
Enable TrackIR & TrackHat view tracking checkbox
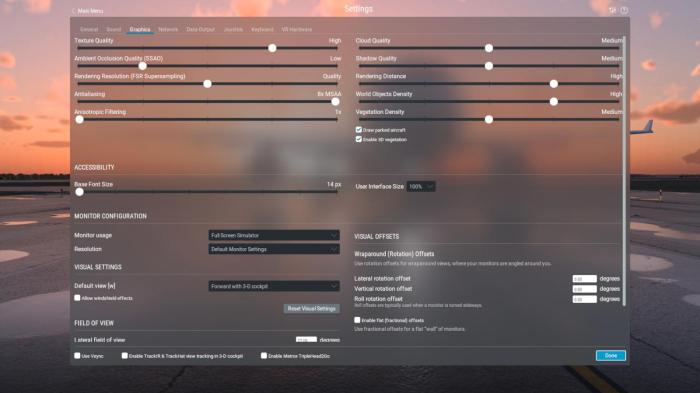point(125,355)
